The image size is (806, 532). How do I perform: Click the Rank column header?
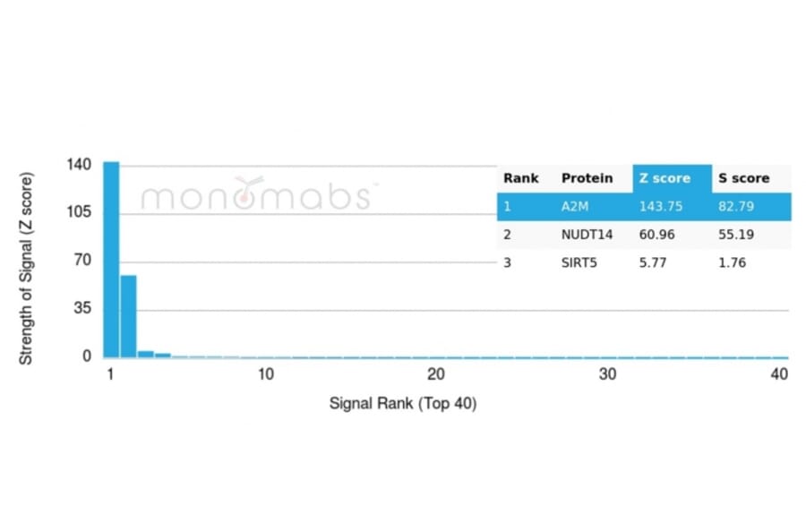[520, 178]
